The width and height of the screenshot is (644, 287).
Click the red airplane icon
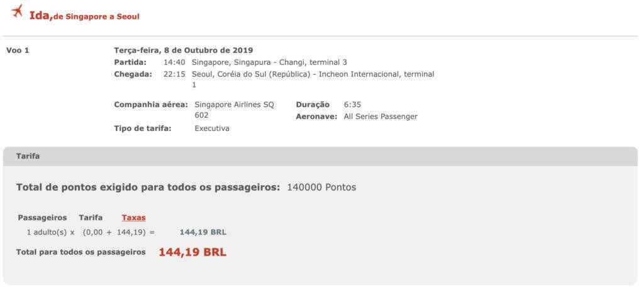(17, 11)
